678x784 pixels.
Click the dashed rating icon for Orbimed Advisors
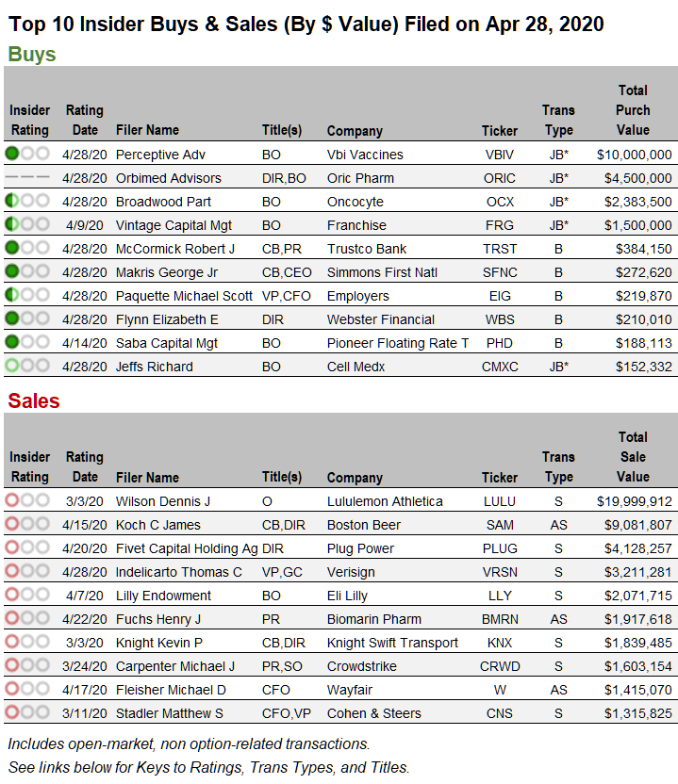26,177
